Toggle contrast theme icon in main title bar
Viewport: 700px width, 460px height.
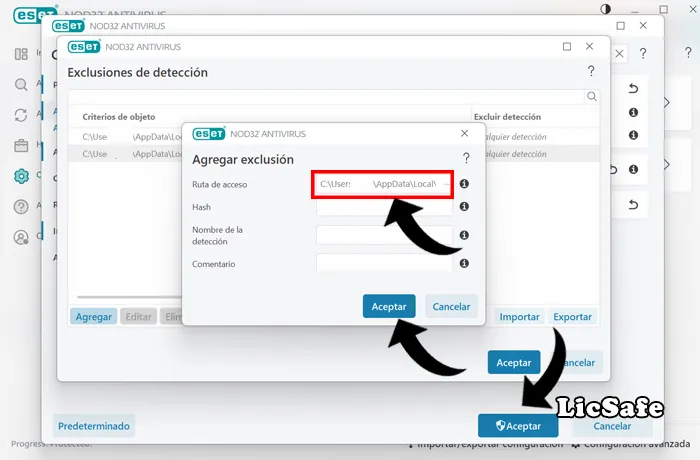pos(605,9)
